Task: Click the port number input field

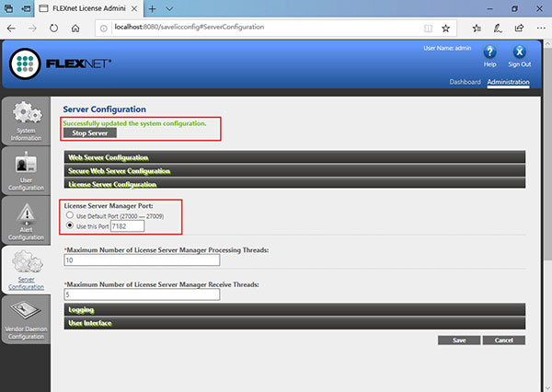Action: (x=128, y=226)
